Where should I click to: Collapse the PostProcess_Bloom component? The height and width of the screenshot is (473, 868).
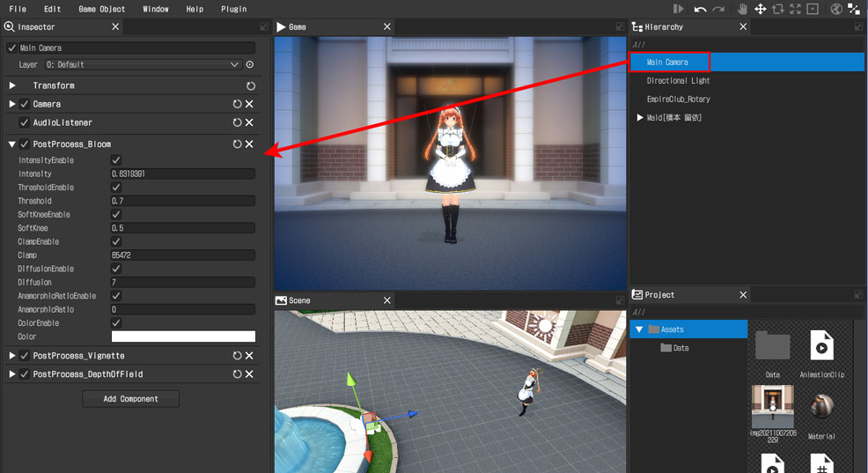[x=12, y=144]
